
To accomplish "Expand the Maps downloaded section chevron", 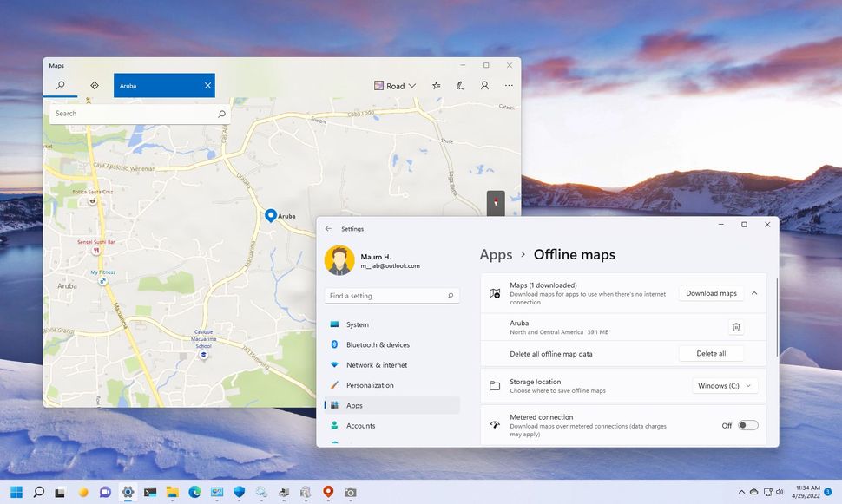I will pos(754,293).
